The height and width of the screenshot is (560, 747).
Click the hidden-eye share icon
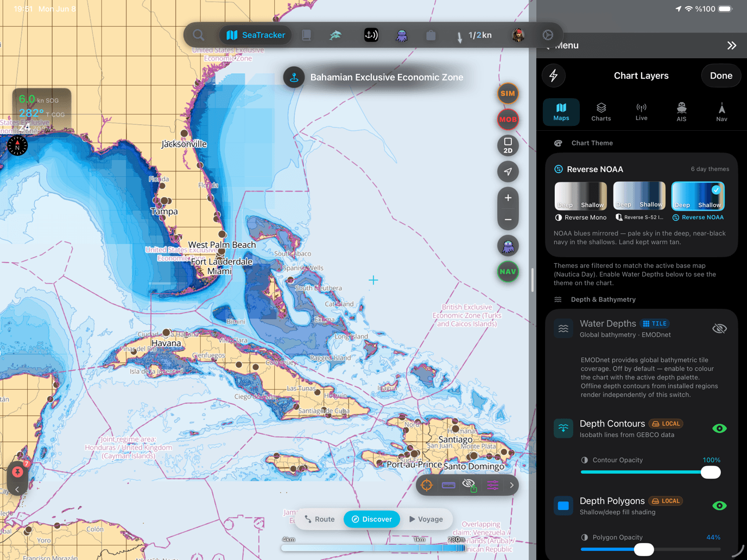coord(470,485)
